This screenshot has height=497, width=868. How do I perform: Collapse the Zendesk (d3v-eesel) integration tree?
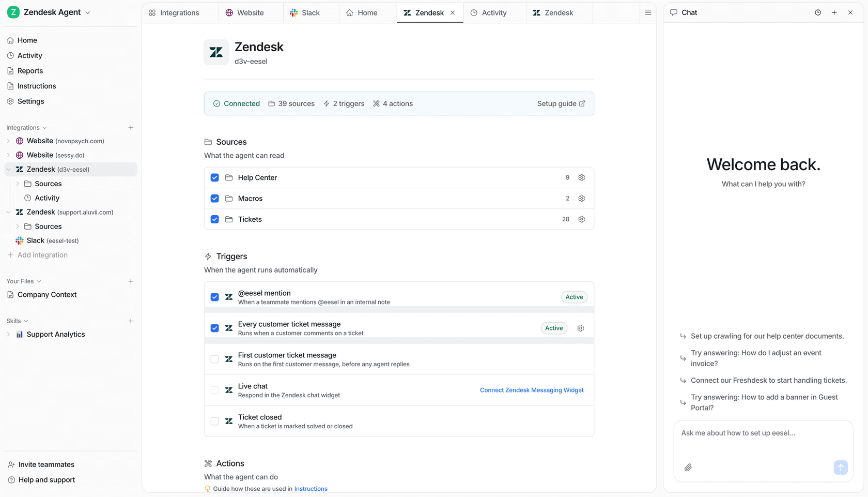click(8, 169)
